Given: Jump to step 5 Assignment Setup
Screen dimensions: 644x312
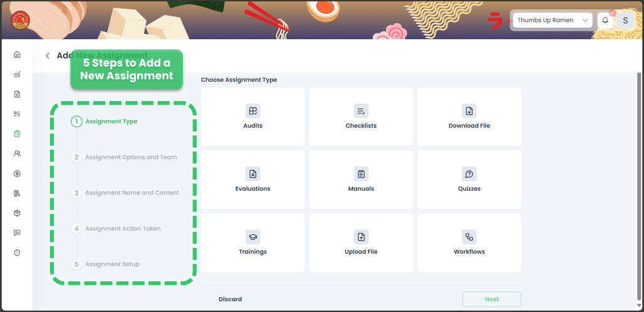Looking at the screenshot, I should (x=112, y=264).
